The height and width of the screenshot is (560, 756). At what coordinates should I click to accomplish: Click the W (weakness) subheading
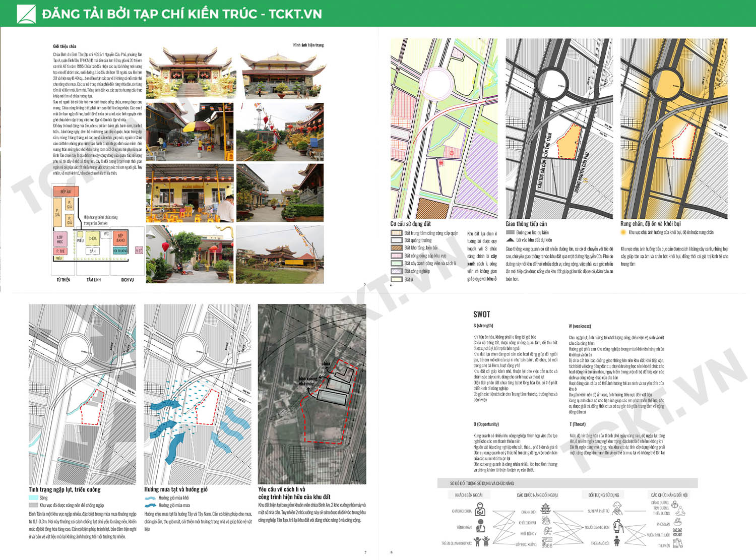[580, 326]
